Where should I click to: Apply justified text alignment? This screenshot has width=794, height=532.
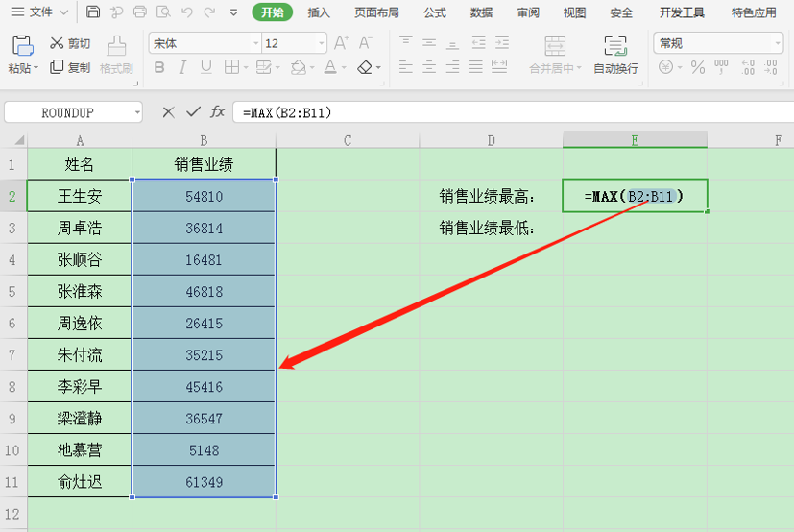(475, 67)
